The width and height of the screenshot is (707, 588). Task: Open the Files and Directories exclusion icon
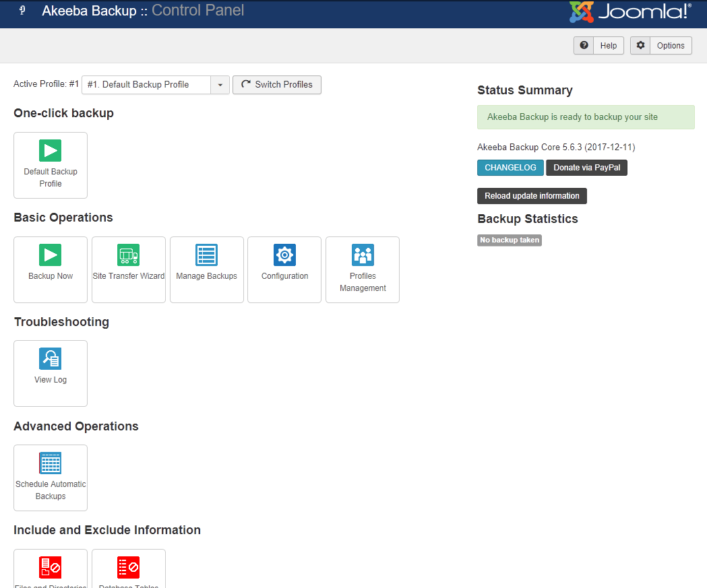point(50,567)
